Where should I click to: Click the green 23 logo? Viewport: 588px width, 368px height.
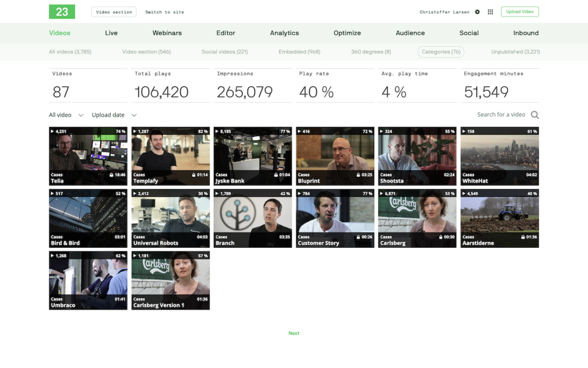point(62,12)
